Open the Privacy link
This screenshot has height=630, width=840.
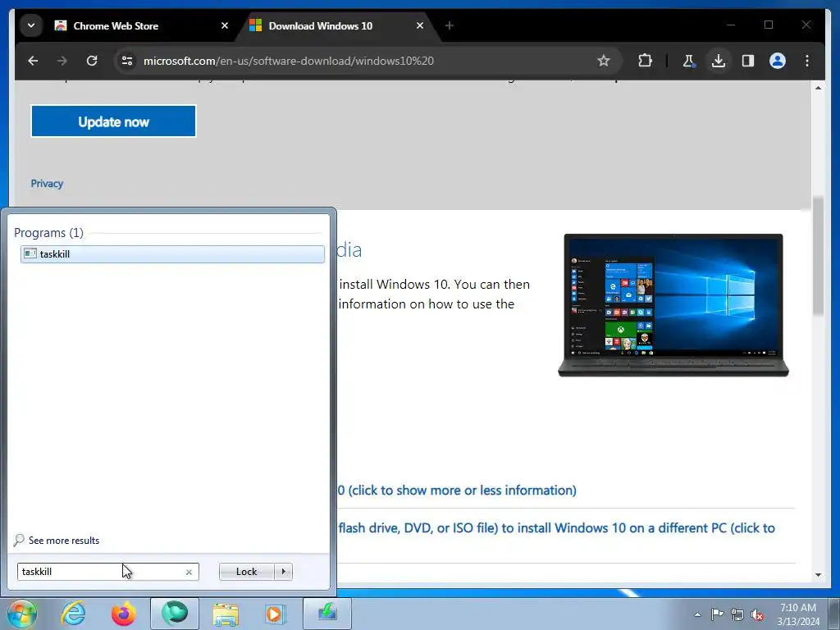point(47,184)
